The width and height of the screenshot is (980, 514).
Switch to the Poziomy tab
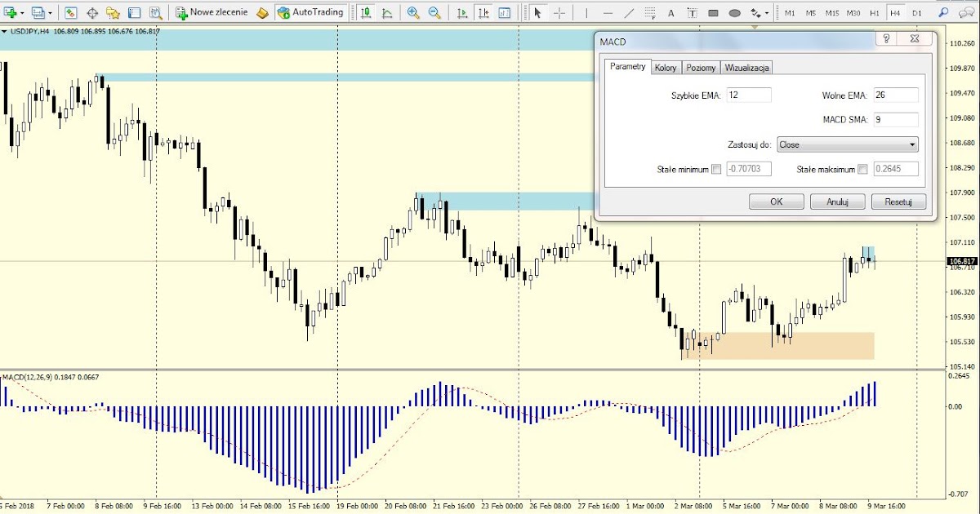click(701, 68)
